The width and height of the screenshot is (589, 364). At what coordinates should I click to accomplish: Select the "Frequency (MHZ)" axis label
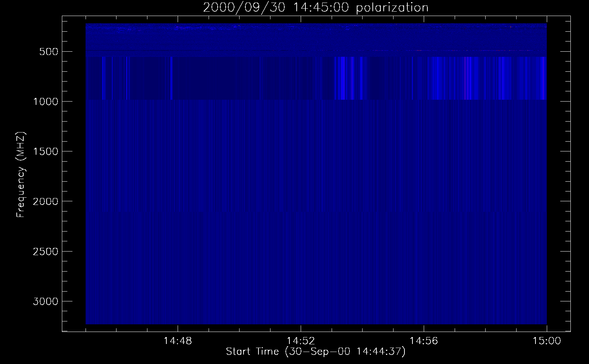click(x=21, y=175)
